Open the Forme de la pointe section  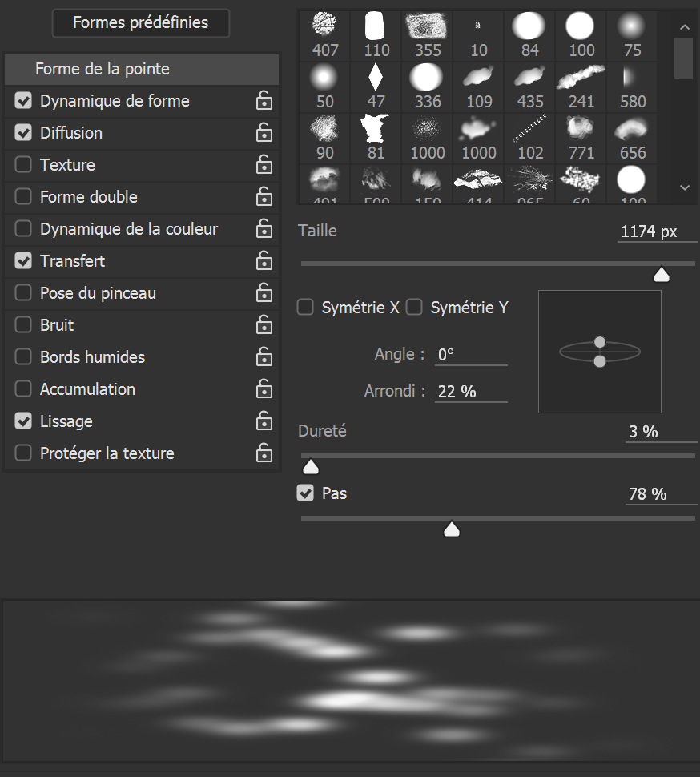[103, 69]
